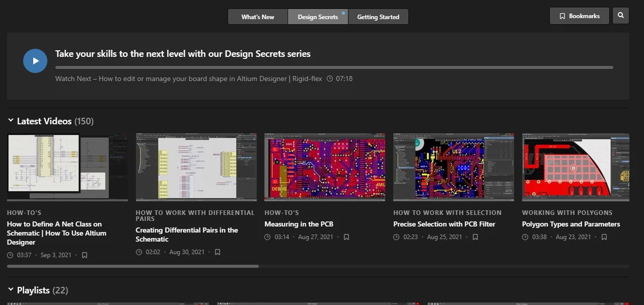Open title Precise Selection with PCB Filter
This screenshot has width=644, height=305.
tap(444, 224)
